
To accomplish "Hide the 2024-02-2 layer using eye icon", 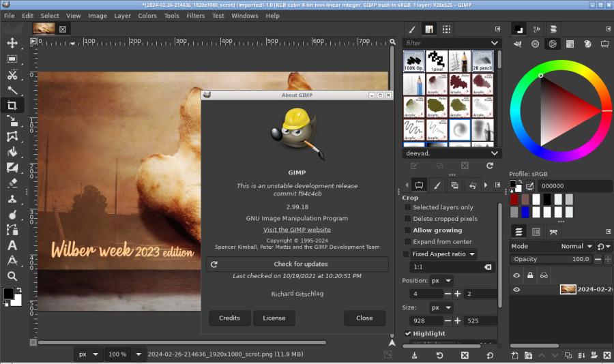I will click(516, 290).
